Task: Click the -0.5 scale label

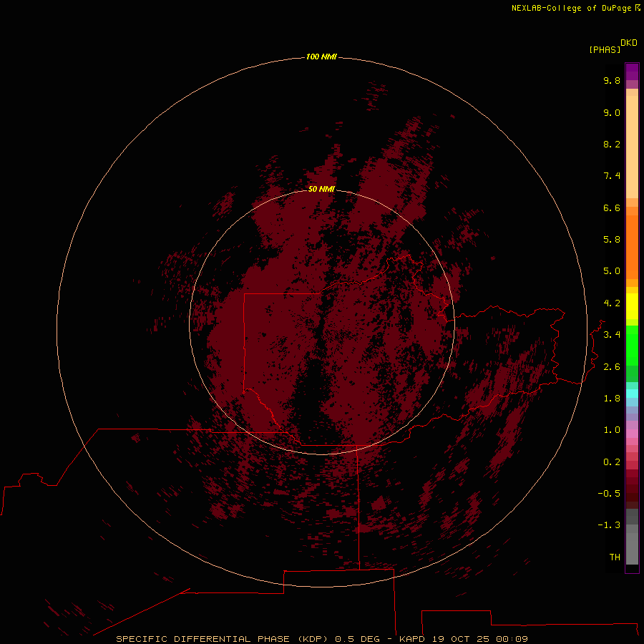Action: click(x=609, y=494)
